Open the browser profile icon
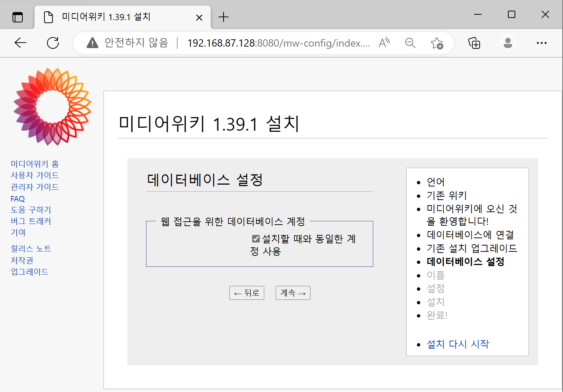The height and width of the screenshot is (392, 563). 508,43
